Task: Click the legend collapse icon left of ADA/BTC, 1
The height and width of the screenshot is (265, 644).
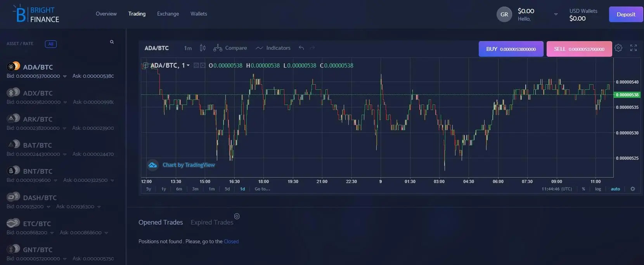Action: [145, 65]
